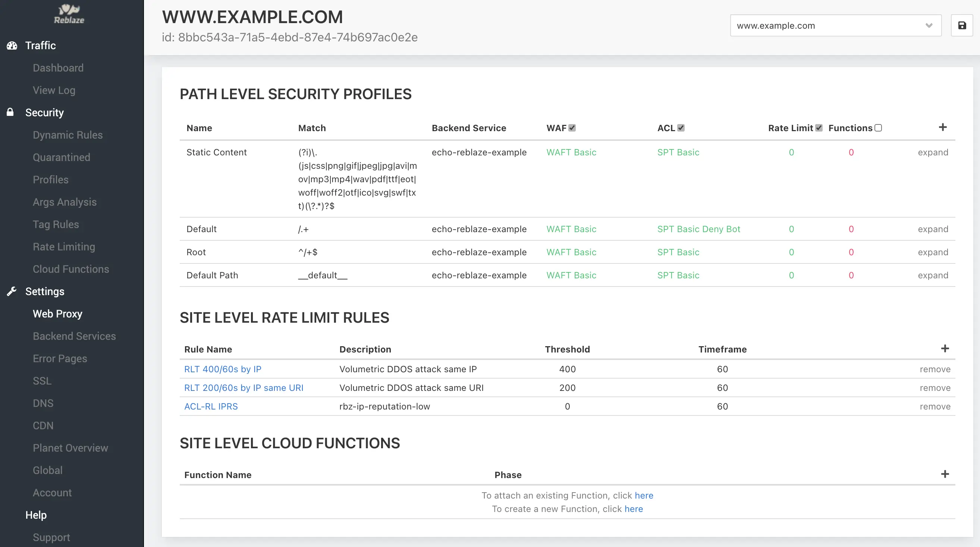Click the Security section header
This screenshot has height=547, width=980.
(44, 113)
